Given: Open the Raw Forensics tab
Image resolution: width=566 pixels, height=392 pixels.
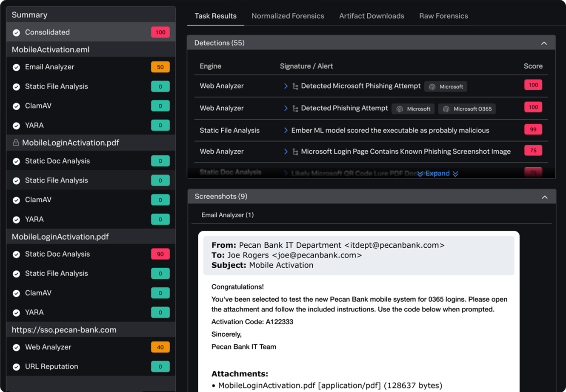Looking at the screenshot, I should coord(443,16).
